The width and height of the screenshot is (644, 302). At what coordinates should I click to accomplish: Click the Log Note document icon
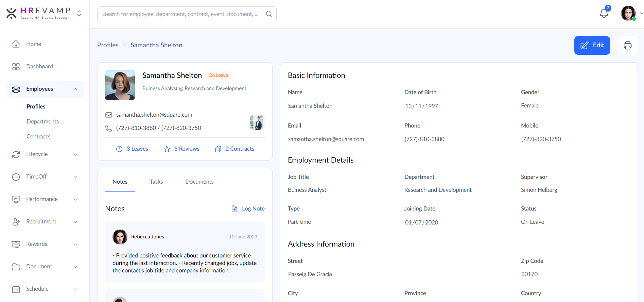pyautogui.click(x=234, y=209)
